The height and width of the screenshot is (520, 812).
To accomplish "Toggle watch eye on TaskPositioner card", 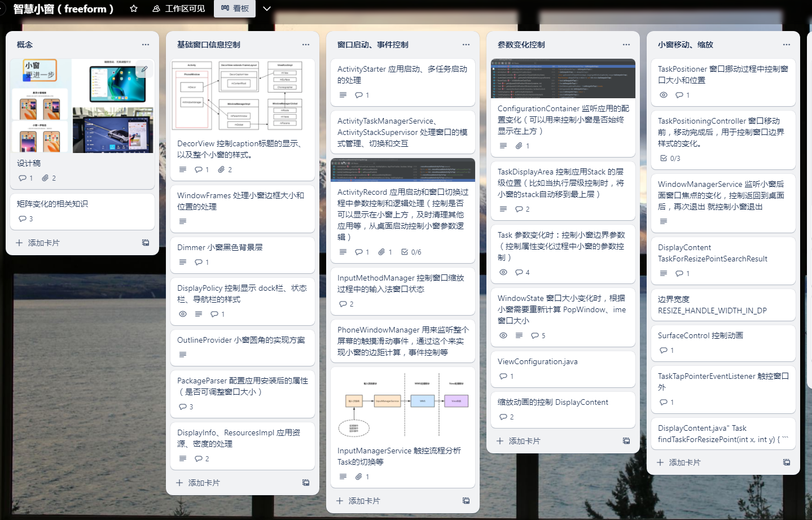I will tap(664, 95).
